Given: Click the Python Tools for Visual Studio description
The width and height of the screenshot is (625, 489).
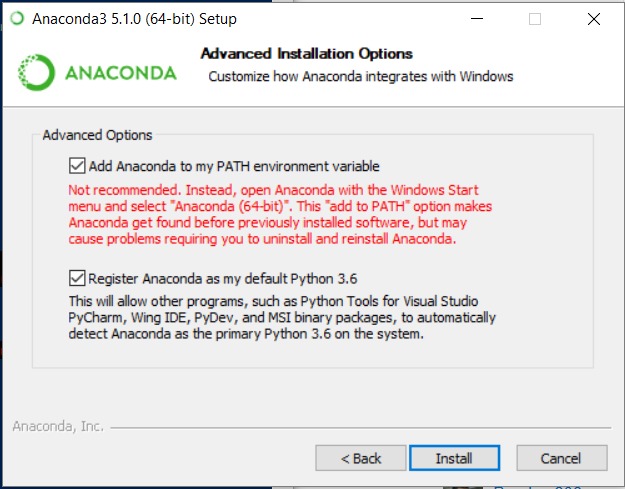Looking at the screenshot, I should coord(282,317).
